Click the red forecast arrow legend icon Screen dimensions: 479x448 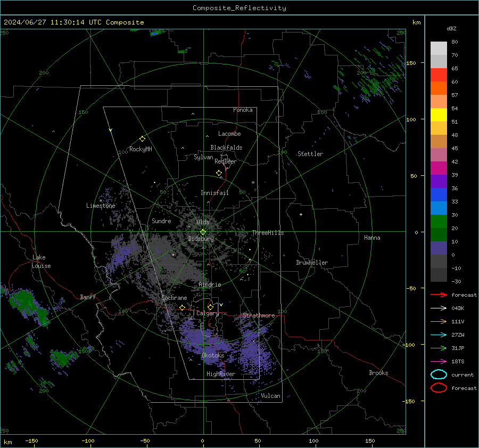pos(439,295)
